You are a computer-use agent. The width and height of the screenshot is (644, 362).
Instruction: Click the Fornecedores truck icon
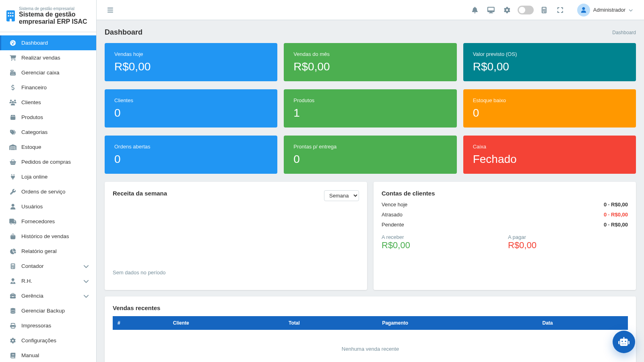(13, 221)
